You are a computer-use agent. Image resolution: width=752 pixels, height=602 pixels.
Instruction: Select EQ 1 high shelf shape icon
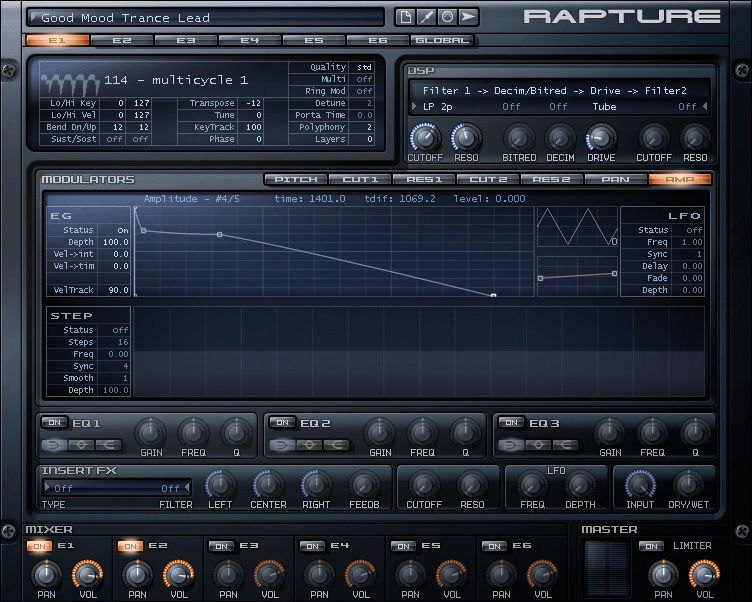click(x=108, y=445)
